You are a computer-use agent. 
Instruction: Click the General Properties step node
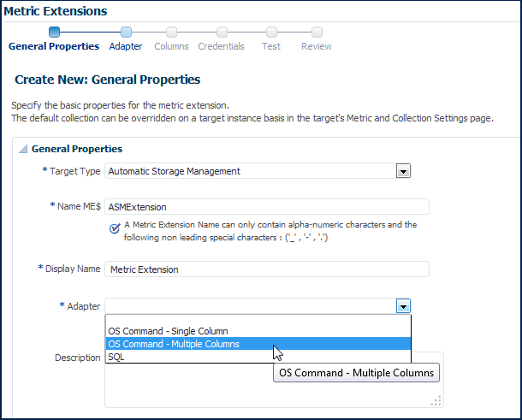54,33
